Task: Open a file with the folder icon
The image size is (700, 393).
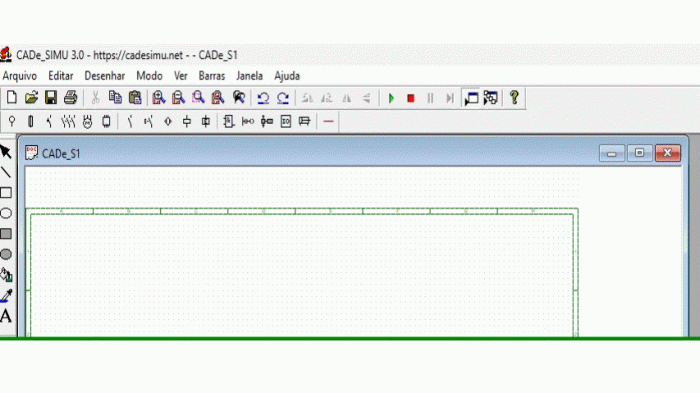Action: (31, 97)
